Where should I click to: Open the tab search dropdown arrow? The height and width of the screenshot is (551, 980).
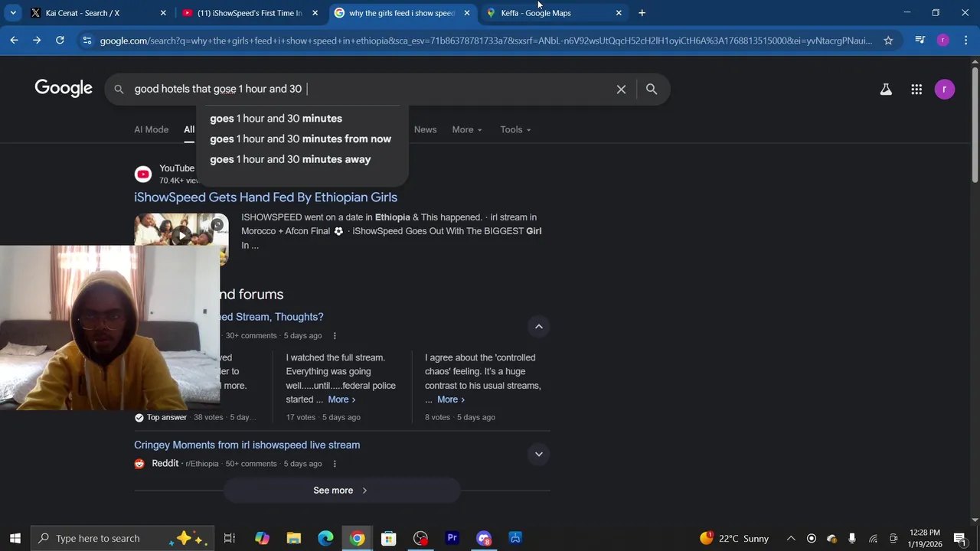(12, 13)
